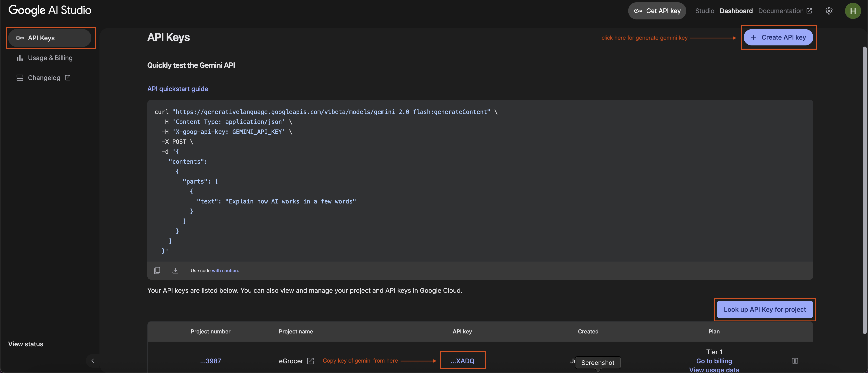Follow the Go to billing link

(714, 361)
